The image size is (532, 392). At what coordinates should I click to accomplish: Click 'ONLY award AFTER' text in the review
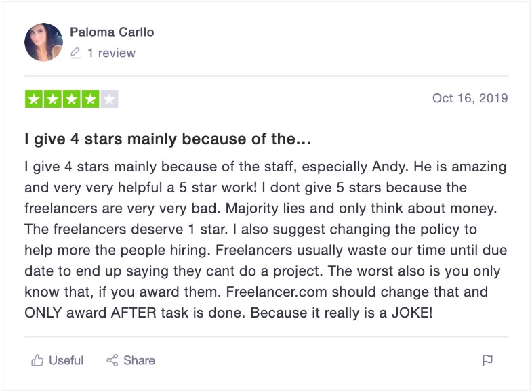tap(91, 313)
